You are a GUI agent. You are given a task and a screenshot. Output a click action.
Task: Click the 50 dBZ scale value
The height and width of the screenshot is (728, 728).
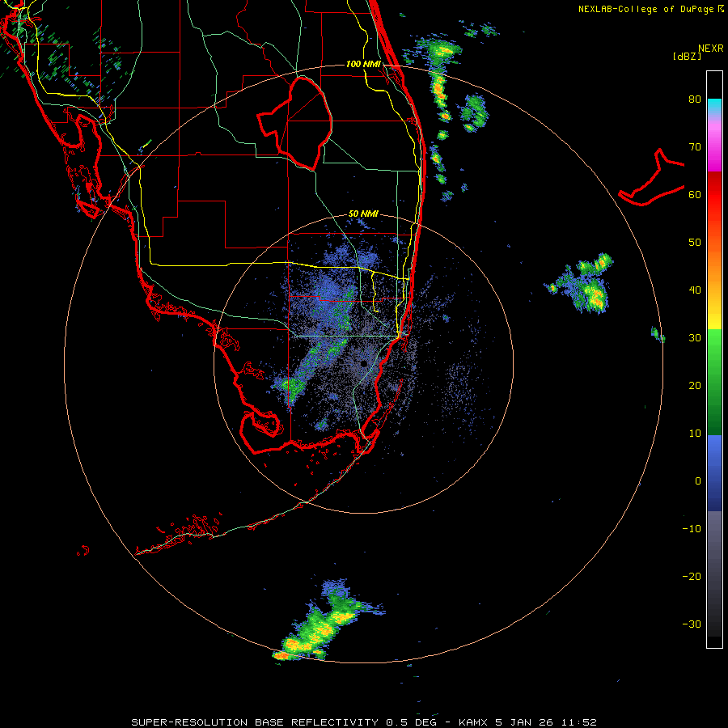point(695,243)
